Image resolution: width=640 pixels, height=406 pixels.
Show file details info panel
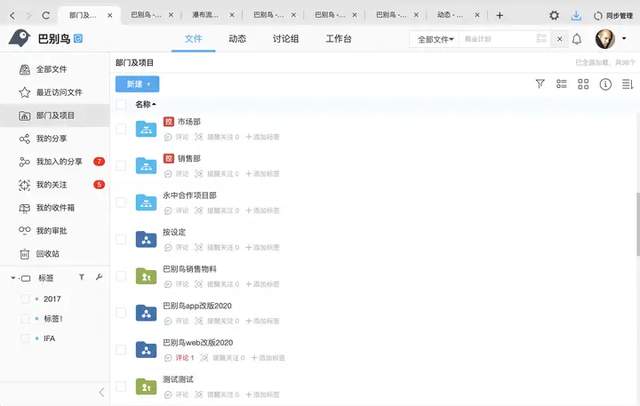point(604,84)
